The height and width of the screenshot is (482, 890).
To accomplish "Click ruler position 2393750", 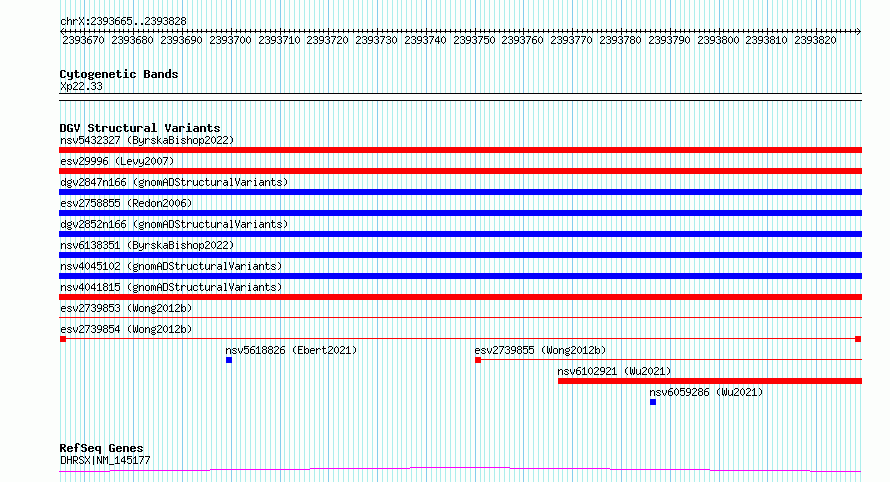I will click(x=474, y=40).
